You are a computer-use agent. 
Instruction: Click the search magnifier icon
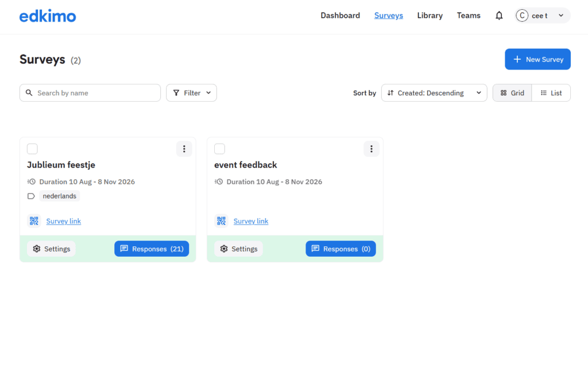[x=29, y=92]
